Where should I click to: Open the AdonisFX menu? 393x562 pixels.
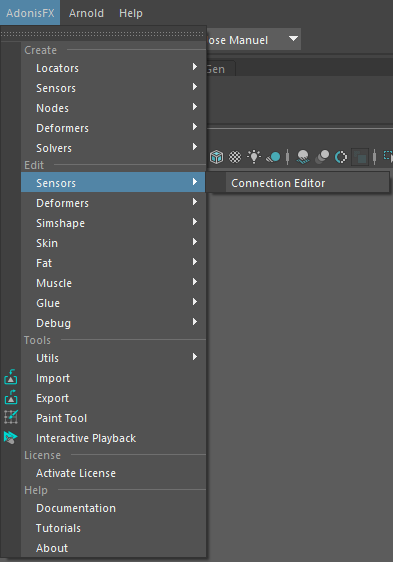tap(30, 13)
